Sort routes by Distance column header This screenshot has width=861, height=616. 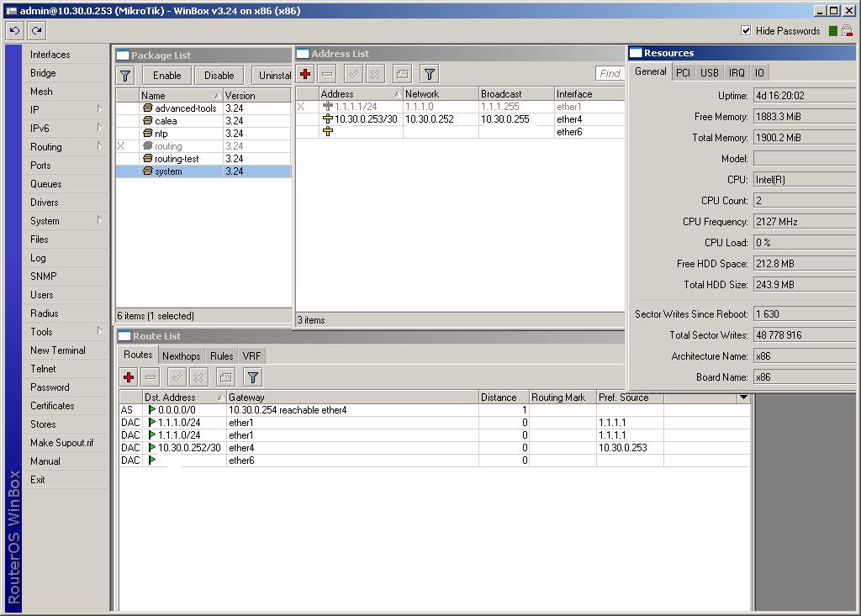pos(504,397)
